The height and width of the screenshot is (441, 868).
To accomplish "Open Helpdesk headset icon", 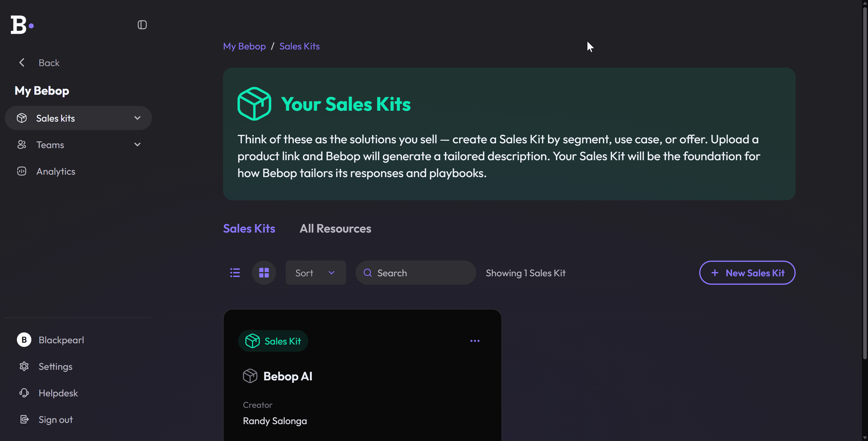I will click(24, 393).
